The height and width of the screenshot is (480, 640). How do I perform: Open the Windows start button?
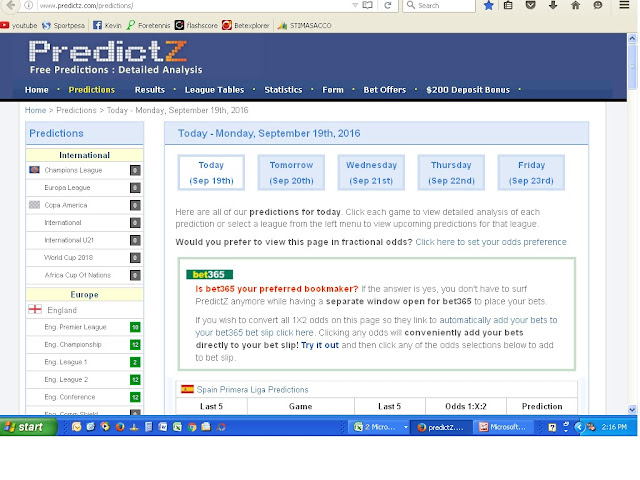[28, 427]
